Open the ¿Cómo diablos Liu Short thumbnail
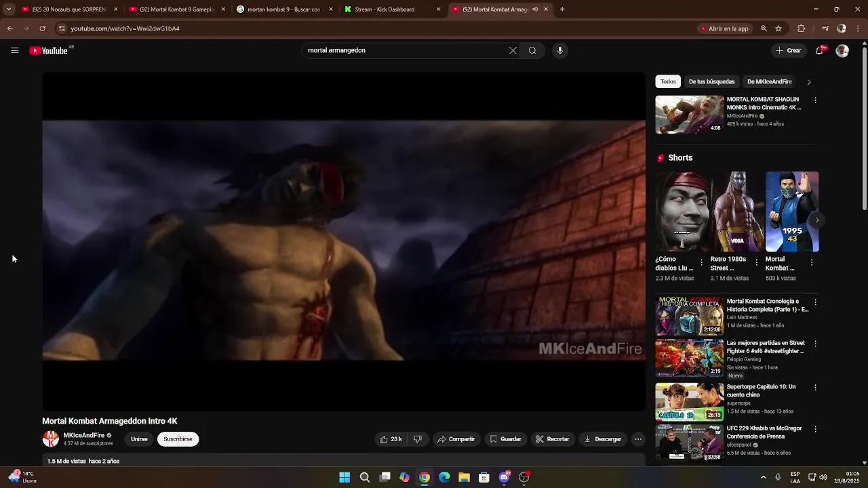 [x=682, y=211]
